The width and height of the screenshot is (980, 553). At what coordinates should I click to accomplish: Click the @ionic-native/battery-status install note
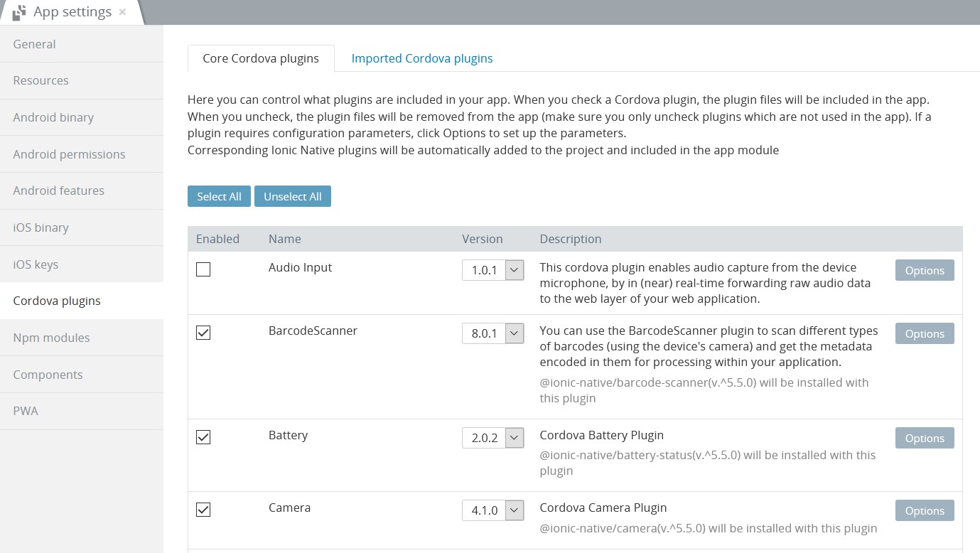click(708, 463)
